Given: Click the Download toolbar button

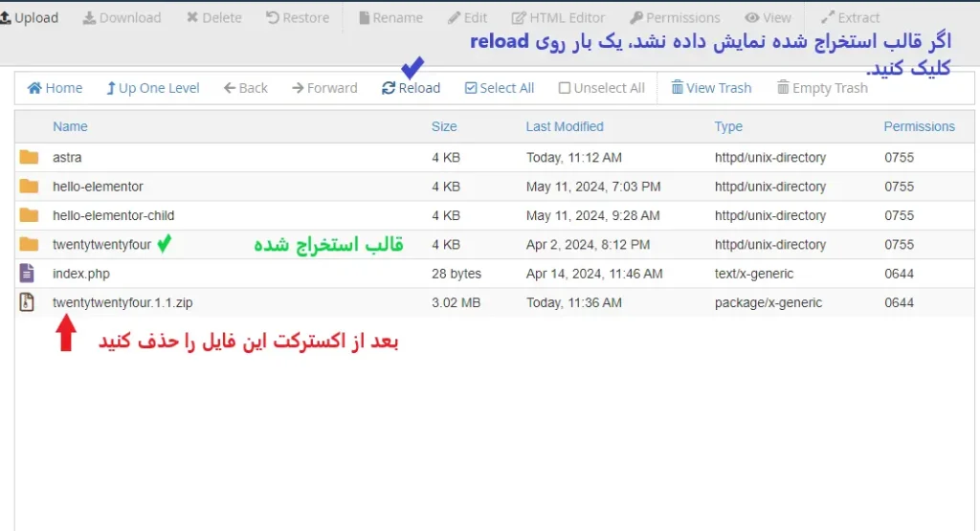Looking at the screenshot, I should click(x=122, y=17).
